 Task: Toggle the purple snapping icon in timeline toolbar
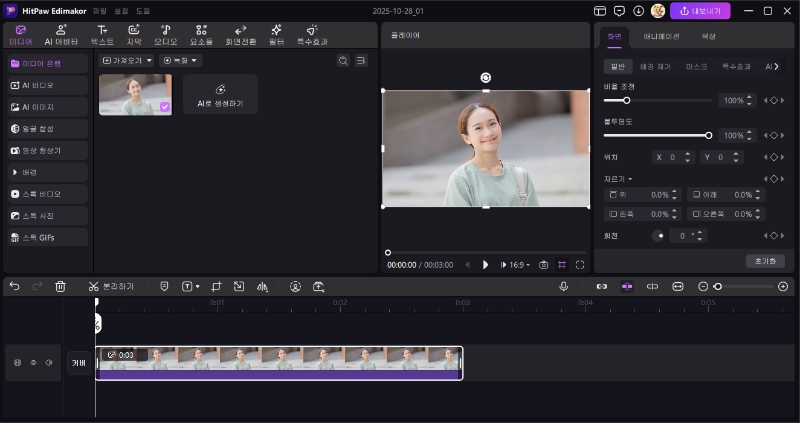pos(627,286)
